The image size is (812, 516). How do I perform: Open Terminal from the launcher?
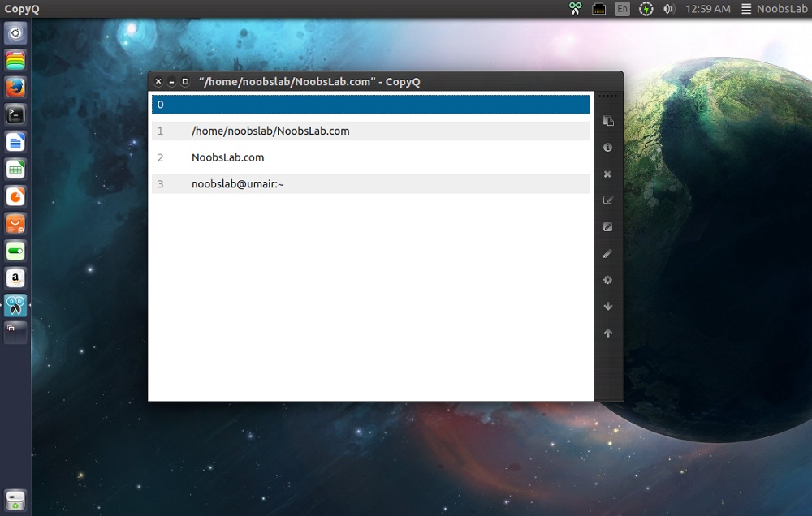[x=15, y=115]
